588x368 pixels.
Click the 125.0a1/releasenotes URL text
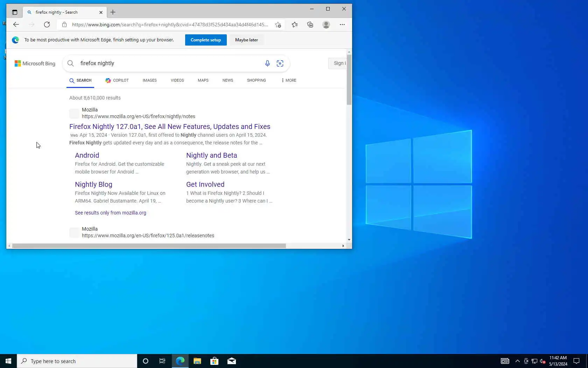click(x=148, y=236)
